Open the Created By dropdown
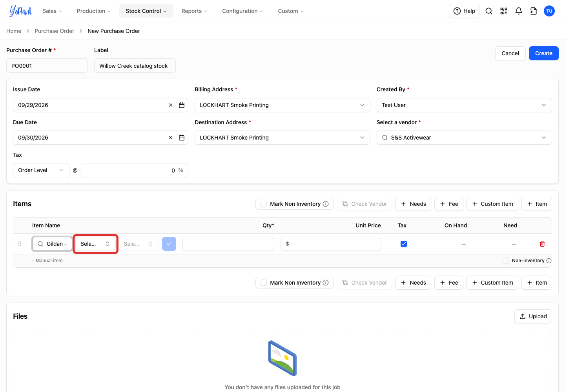Image resolution: width=565 pixels, height=392 pixels. pos(464,105)
